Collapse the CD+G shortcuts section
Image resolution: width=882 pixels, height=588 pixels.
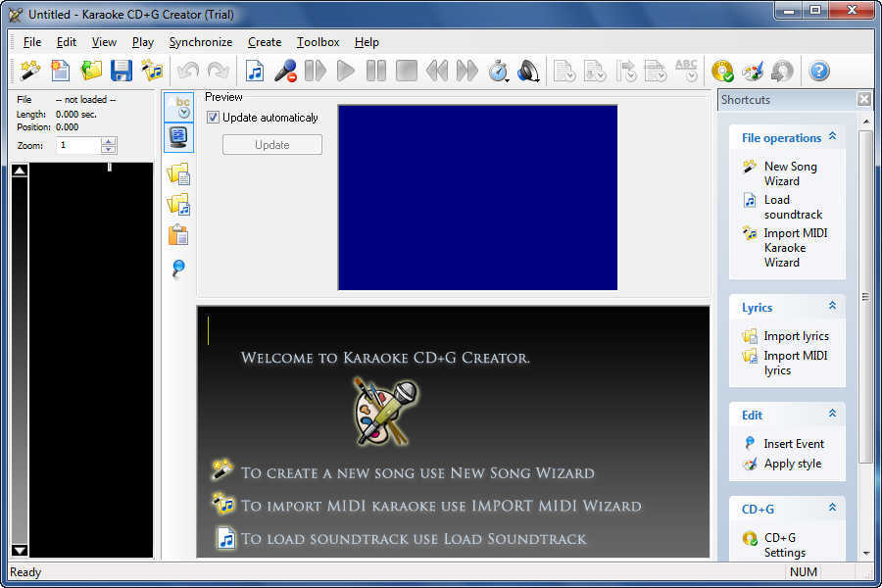[x=832, y=508]
